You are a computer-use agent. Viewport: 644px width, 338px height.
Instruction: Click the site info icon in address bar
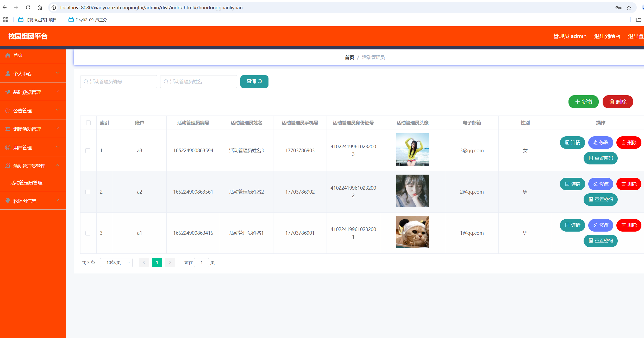click(x=54, y=8)
